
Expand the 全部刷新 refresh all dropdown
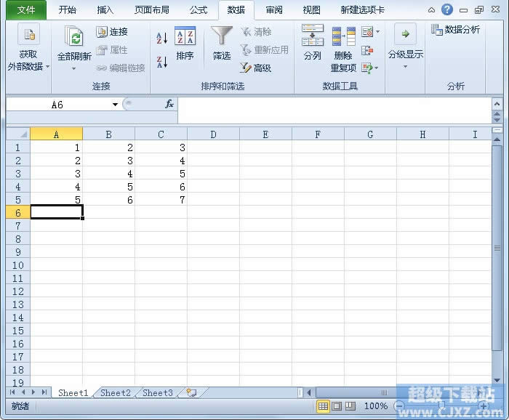click(73, 68)
